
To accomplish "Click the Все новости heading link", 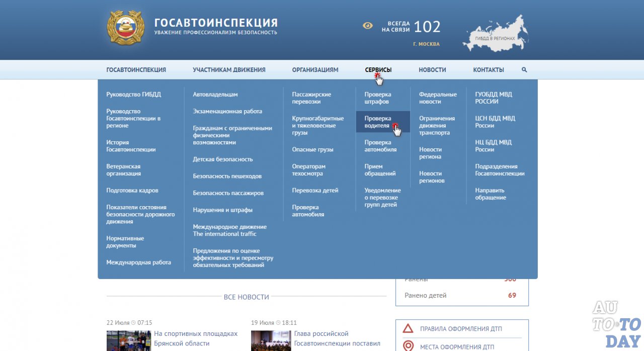I will pos(247,297).
